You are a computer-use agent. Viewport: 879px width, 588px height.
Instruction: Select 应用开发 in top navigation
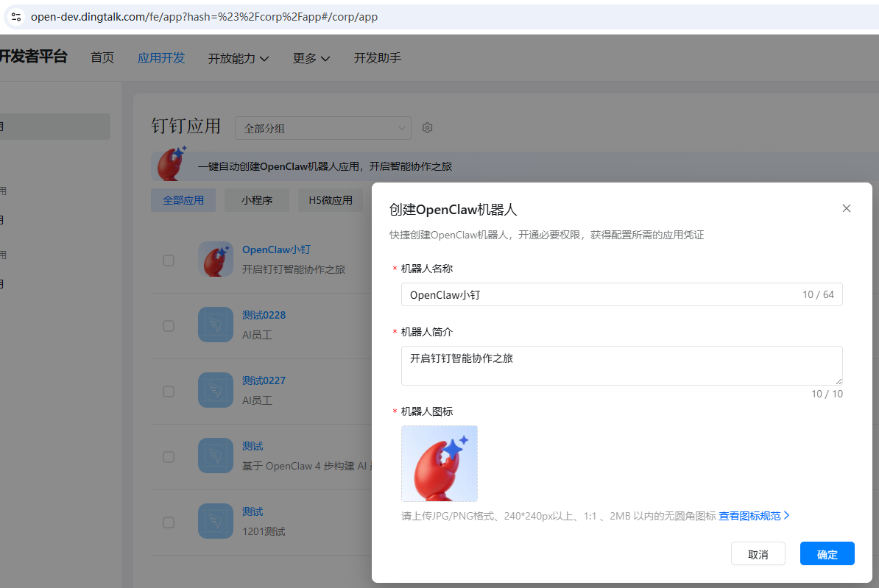(x=161, y=57)
